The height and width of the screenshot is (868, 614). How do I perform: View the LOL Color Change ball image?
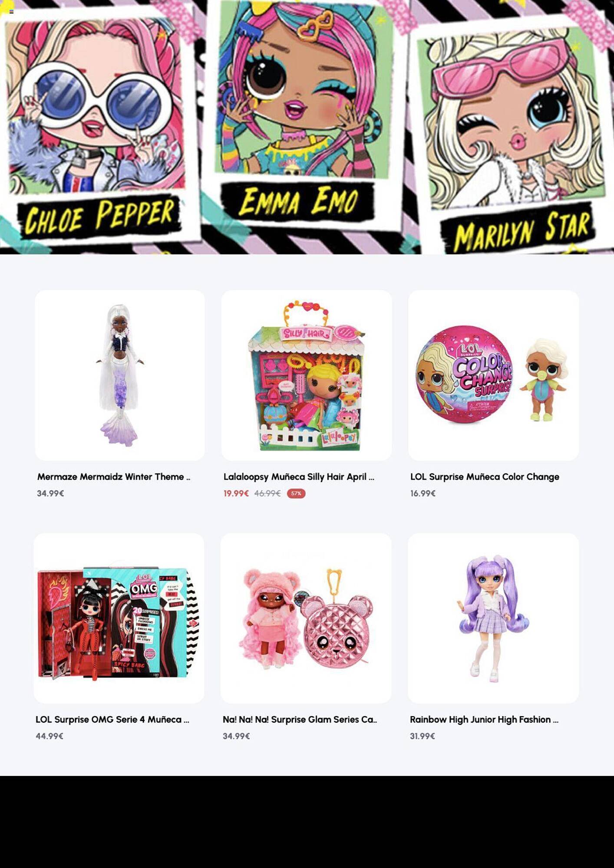coord(493,375)
